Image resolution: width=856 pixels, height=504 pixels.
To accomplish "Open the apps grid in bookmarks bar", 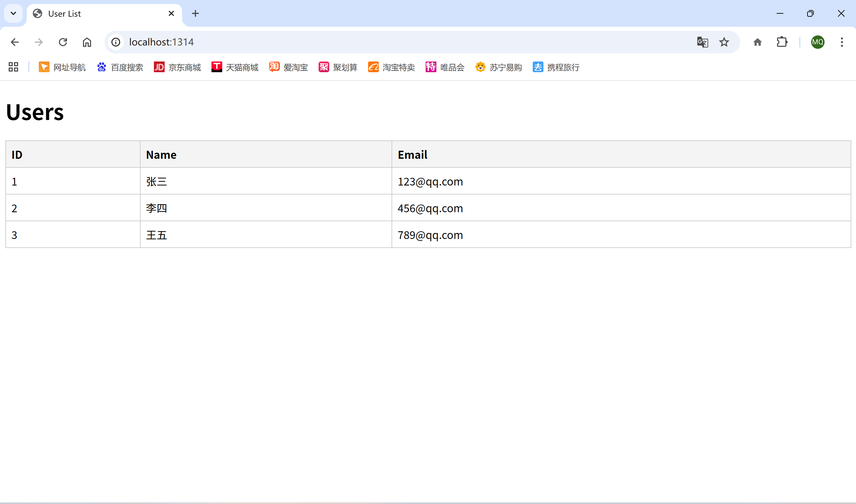I will [x=13, y=67].
